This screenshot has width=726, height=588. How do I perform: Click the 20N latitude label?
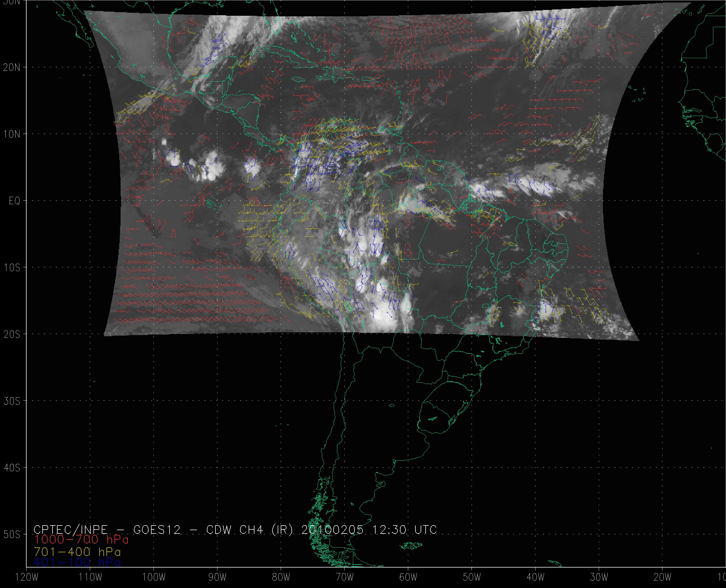(x=12, y=68)
